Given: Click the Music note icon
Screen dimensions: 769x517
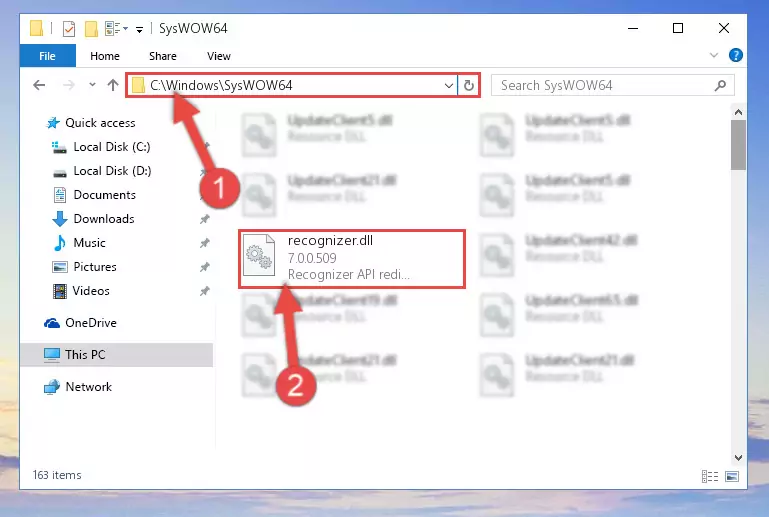Looking at the screenshot, I should pos(59,243).
